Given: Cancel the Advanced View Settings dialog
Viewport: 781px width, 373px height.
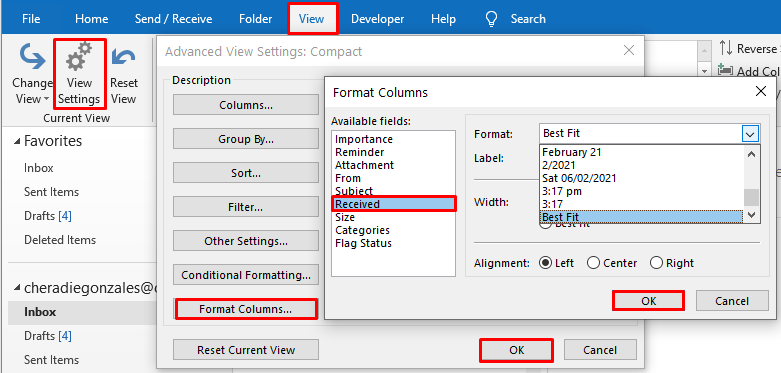Looking at the screenshot, I should coord(600,350).
